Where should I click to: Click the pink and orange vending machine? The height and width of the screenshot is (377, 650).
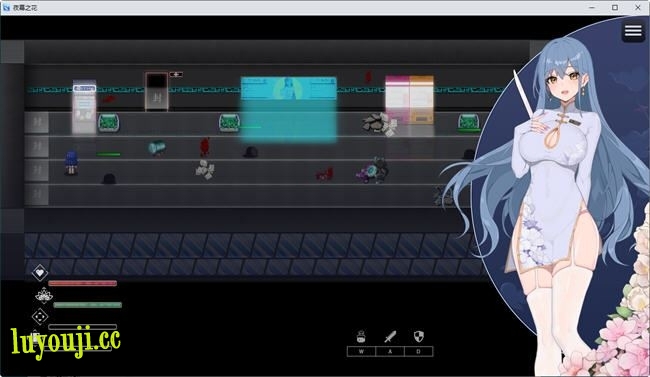pos(410,100)
